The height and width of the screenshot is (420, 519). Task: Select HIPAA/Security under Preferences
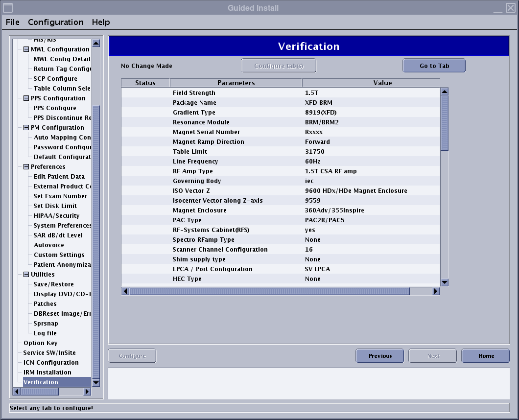pos(56,216)
